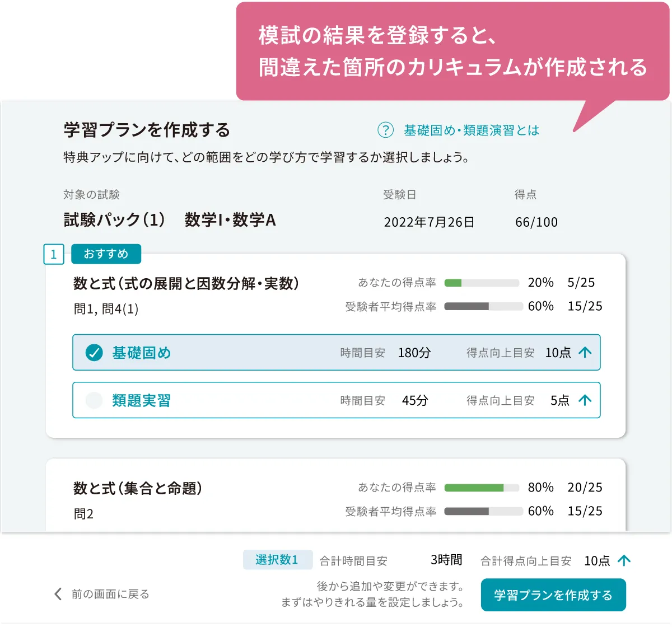The height and width of the screenshot is (627, 672).
Task: Click the up arrow beside 10点 improvement estimate
Action: pyautogui.click(x=585, y=352)
